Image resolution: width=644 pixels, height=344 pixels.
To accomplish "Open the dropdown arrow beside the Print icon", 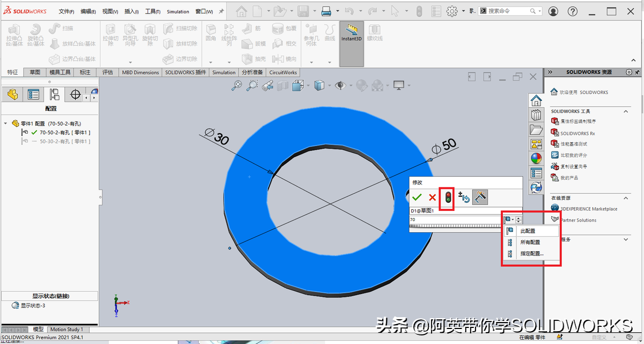I will [x=336, y=11].
